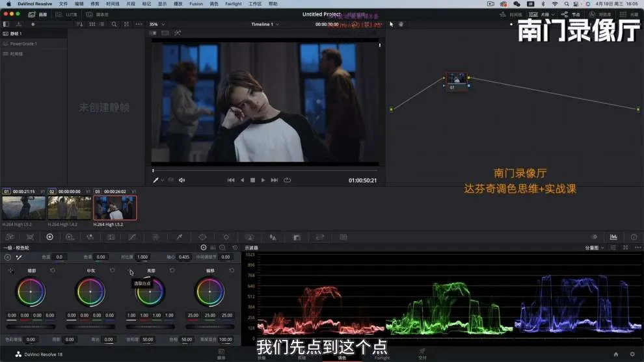
Task: Open the Curves palette icon
Action: point(132,237)
